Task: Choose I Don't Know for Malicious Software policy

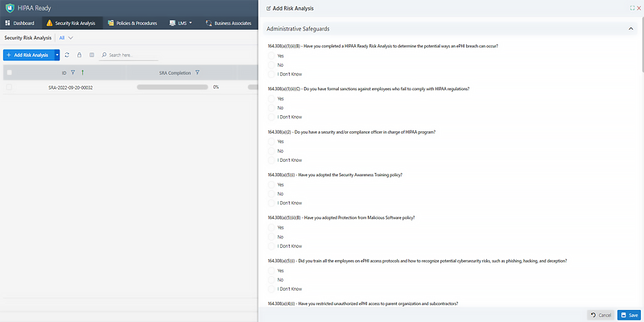Action: coord(271,246)
